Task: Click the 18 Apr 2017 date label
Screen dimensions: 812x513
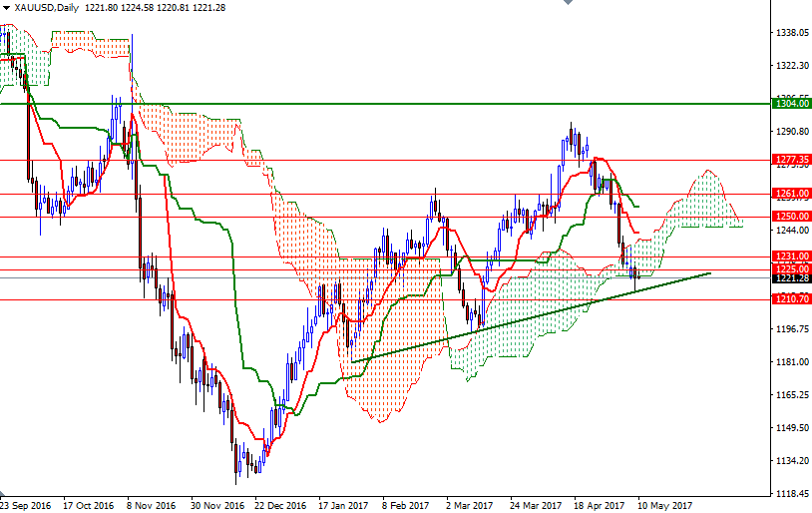Action: [599, 505]
